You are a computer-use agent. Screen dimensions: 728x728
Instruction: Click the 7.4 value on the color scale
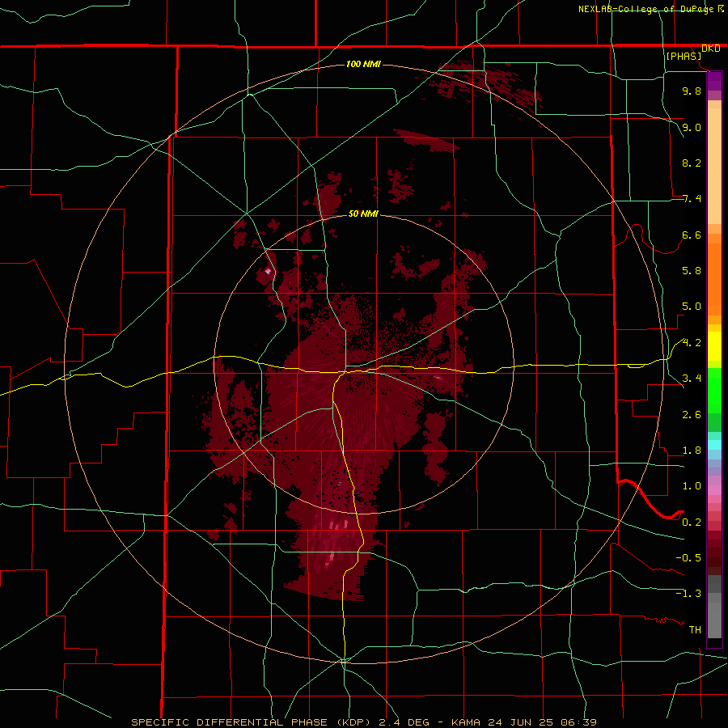(692, 199)
